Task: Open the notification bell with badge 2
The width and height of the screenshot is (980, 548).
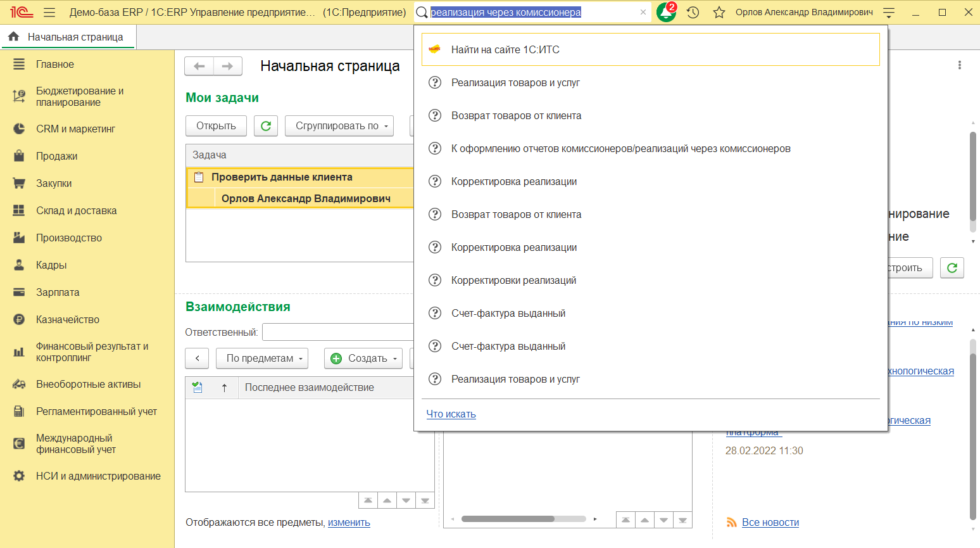Action: pyautogui.click(x=667, y=12)
